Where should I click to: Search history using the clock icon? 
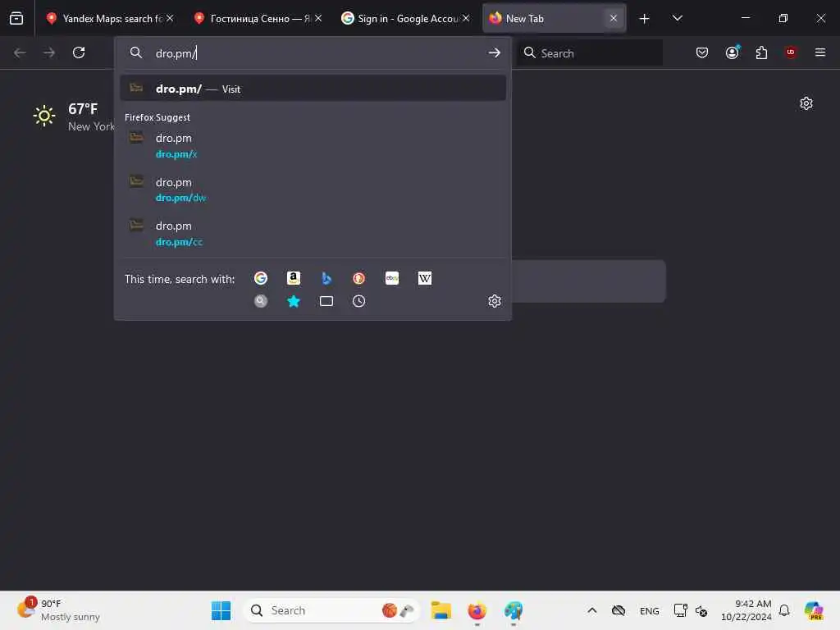359,301
